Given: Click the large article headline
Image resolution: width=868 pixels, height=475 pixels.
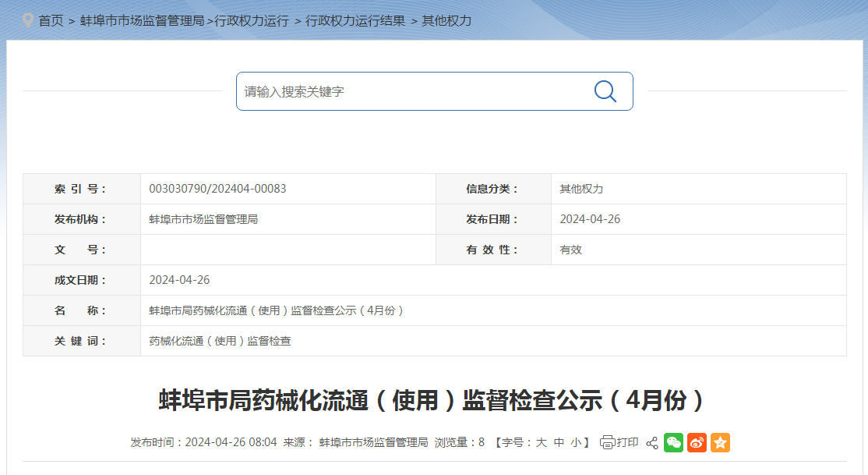Looking at the screenshot, I should 431,400.
